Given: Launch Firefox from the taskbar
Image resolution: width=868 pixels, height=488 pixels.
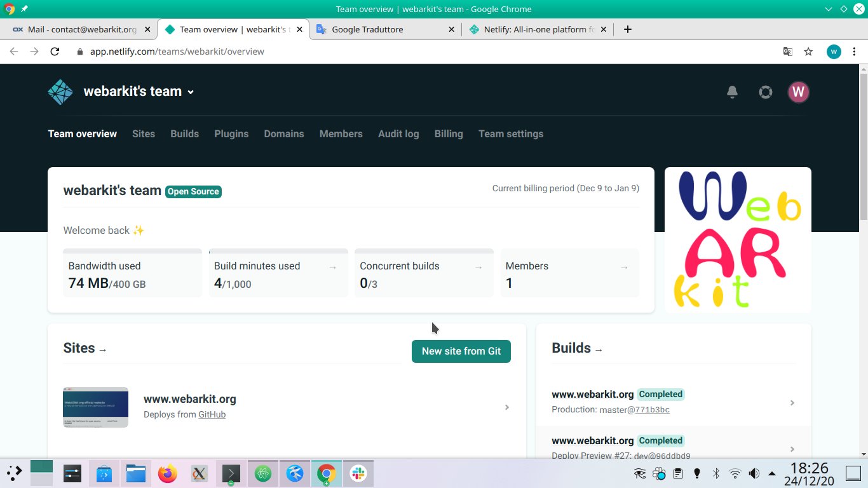Looking at the screenshot, I should click(x=168, y=473).
